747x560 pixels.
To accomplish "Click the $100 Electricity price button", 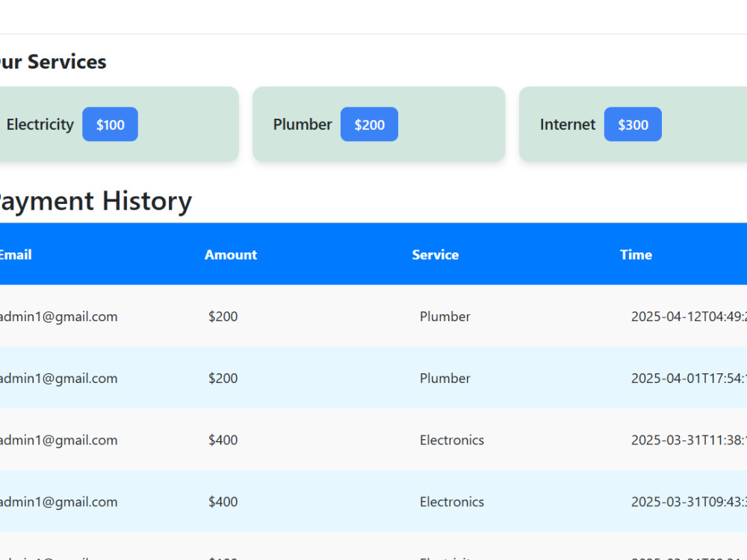I will (x=110, y=124).
